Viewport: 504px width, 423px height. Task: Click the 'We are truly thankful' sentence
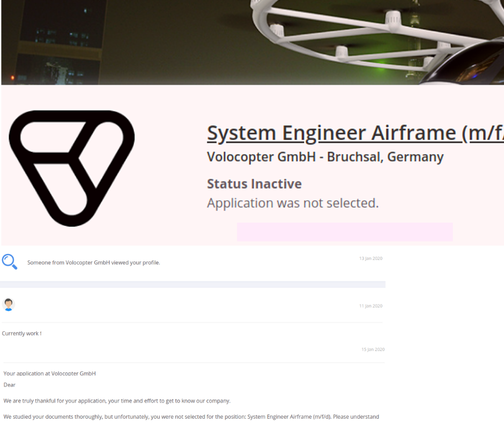click(117, 401)
